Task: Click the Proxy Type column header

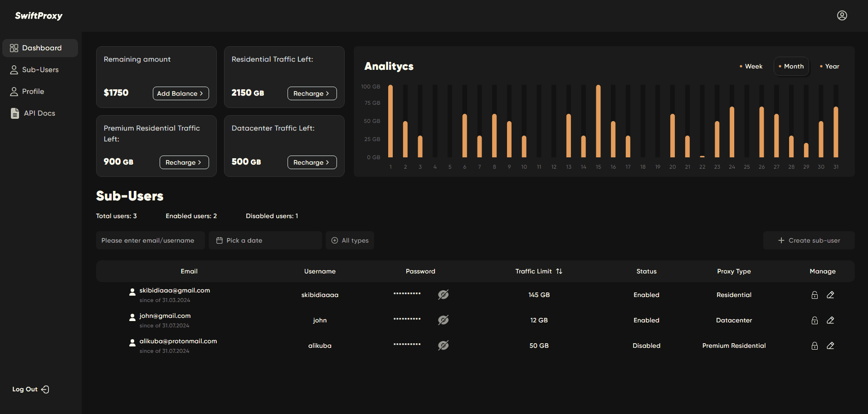Action: (734, 271)
